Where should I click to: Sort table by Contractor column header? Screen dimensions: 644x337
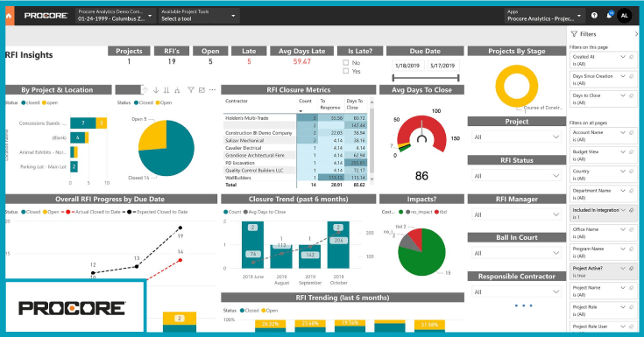(237, 101)
